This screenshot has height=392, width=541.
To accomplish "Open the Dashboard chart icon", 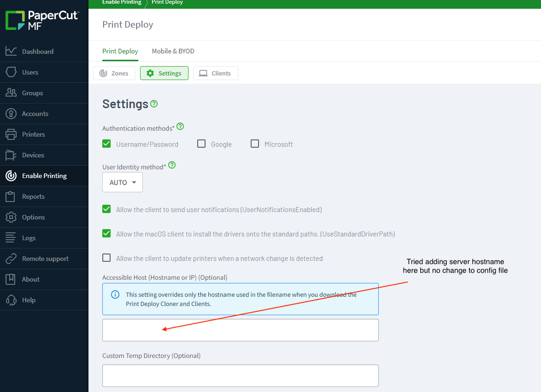I will coord(11,51).
